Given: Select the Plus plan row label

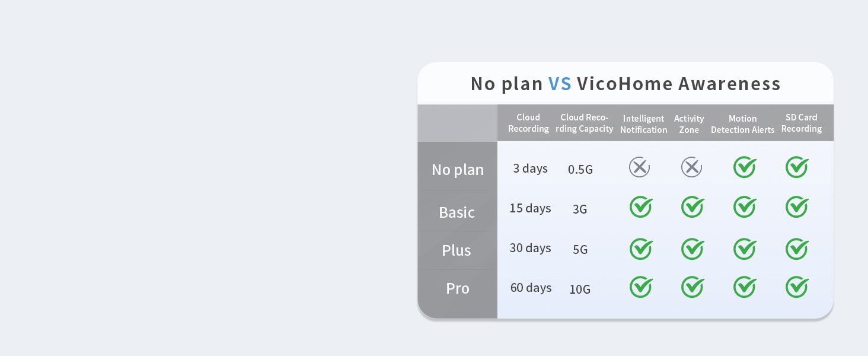Looking at the screenshot, I should point(457,250).
